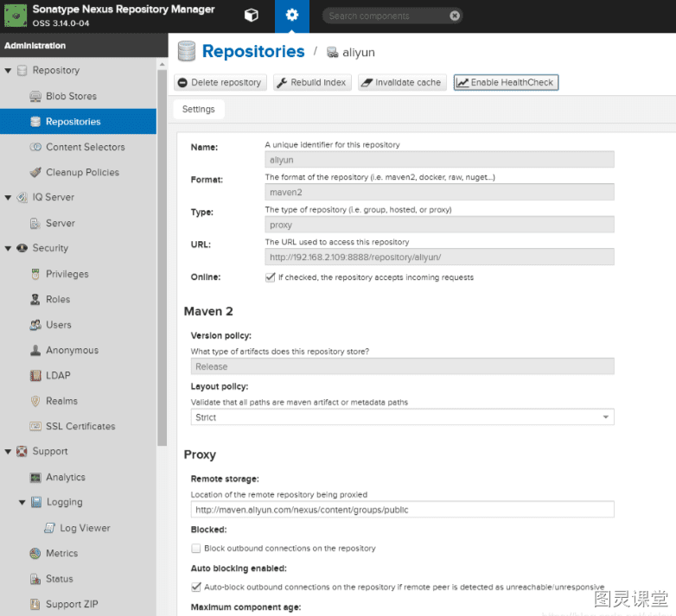Open the Browse cube icon in header
676x616 pixels.
click(251, 16)
